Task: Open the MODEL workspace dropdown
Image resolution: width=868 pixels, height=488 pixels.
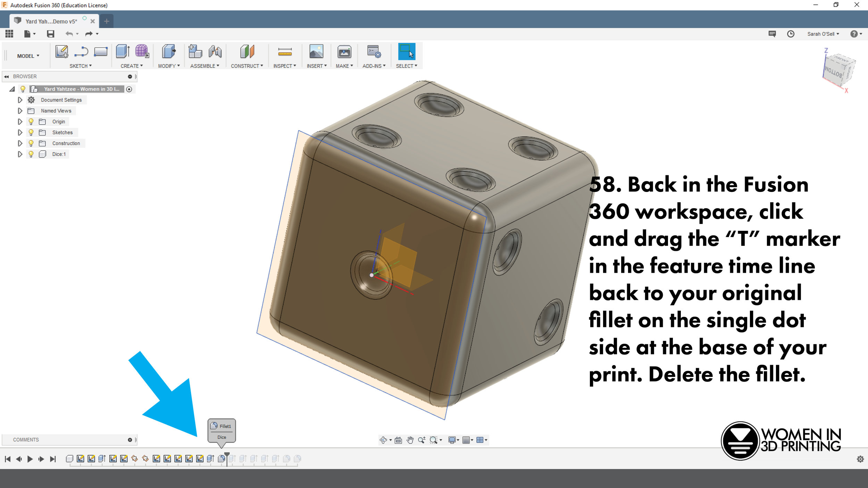Action: tap(27, 56)
